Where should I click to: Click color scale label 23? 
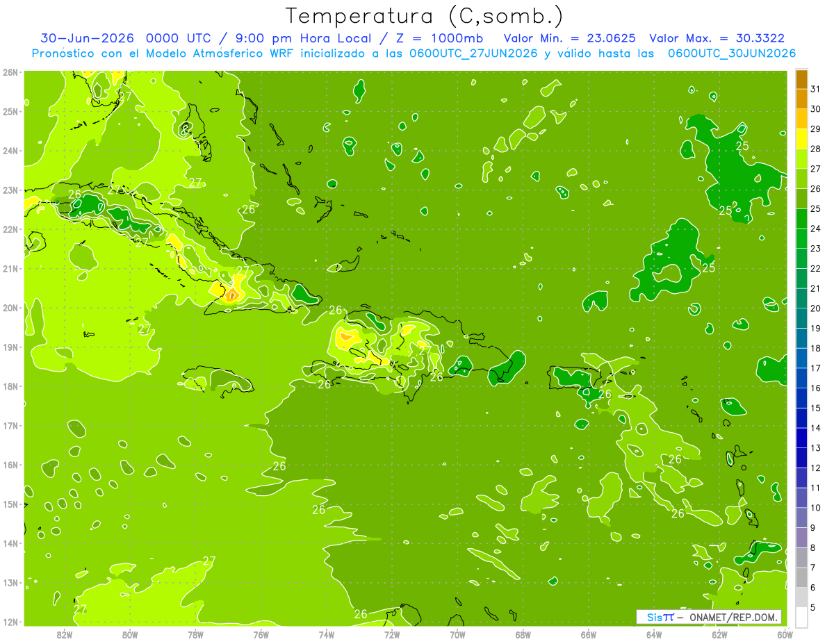click(815, 249)
